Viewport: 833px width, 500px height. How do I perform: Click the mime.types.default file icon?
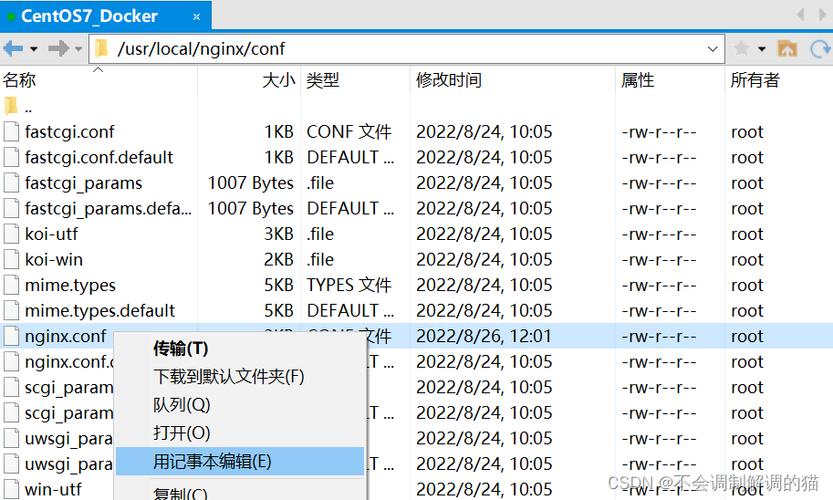[x=11, y=310]
